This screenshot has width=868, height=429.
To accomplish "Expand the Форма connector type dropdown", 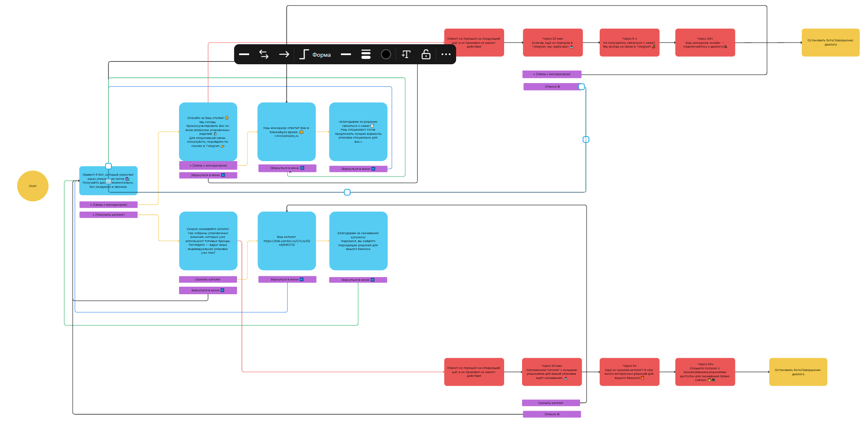I will tap(321, 55).
